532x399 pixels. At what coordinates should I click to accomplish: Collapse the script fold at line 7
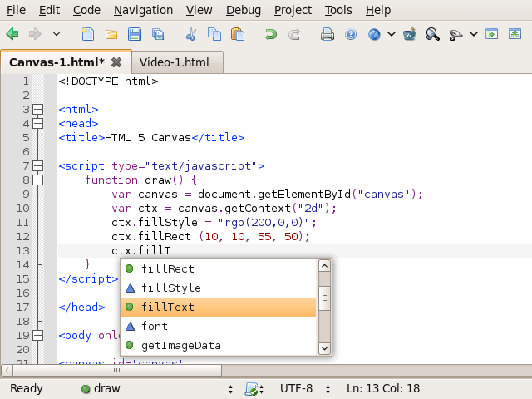(x=37, y=166)
